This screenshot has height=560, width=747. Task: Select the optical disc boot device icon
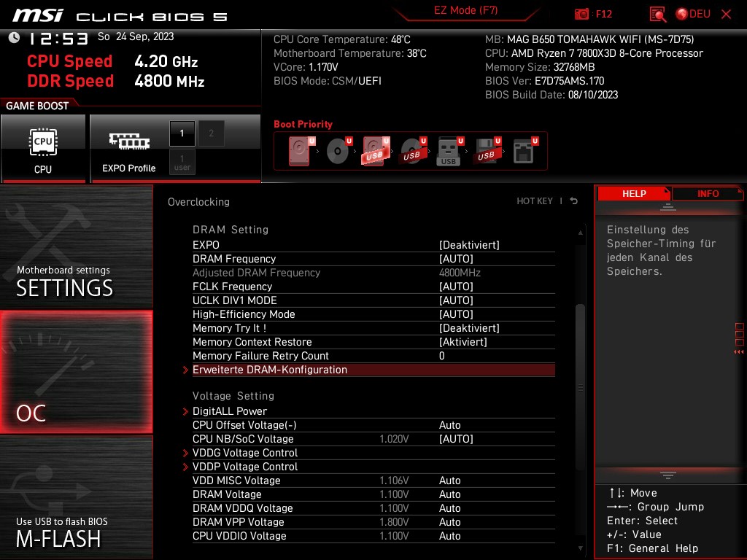pos(339,151)
